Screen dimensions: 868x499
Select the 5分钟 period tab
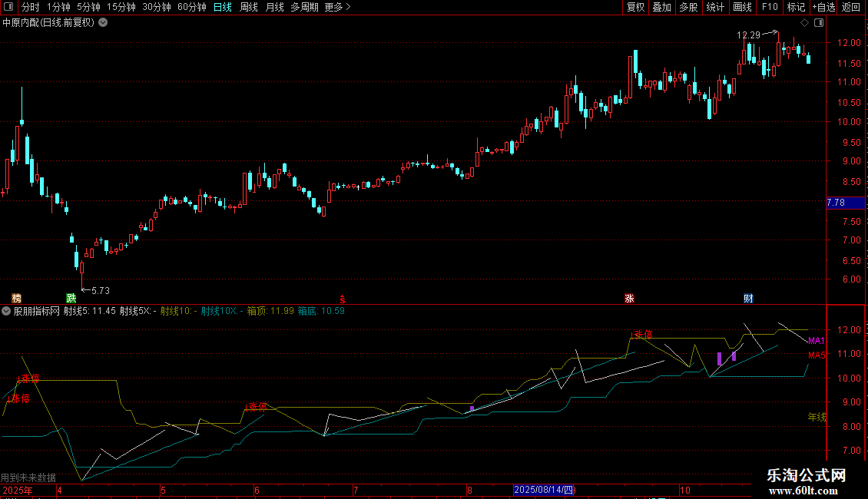point(88,7)
